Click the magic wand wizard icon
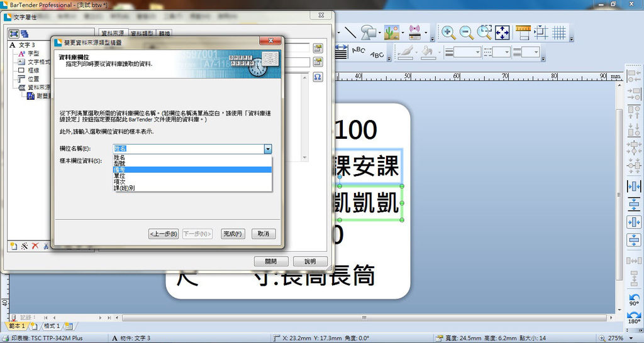The width and height of the screenshot is (644, 343). (25, 246)
